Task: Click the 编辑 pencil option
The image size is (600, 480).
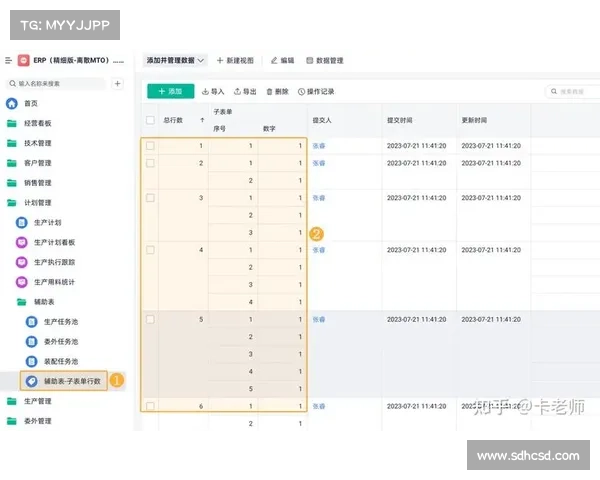Action: (282, 60)
